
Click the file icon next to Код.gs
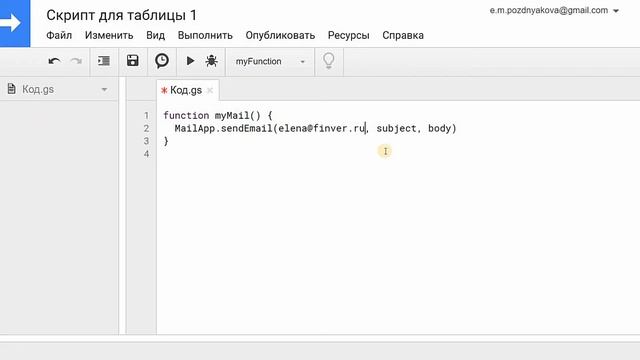[11, 89]
